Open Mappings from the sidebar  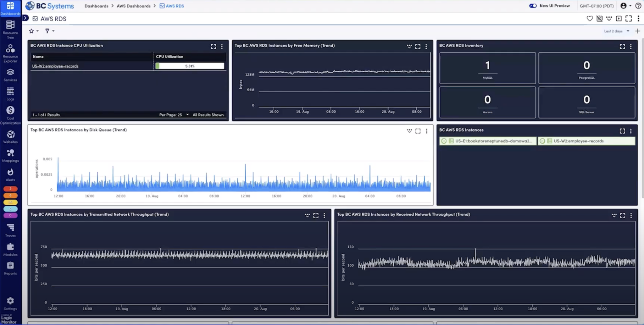10,156
